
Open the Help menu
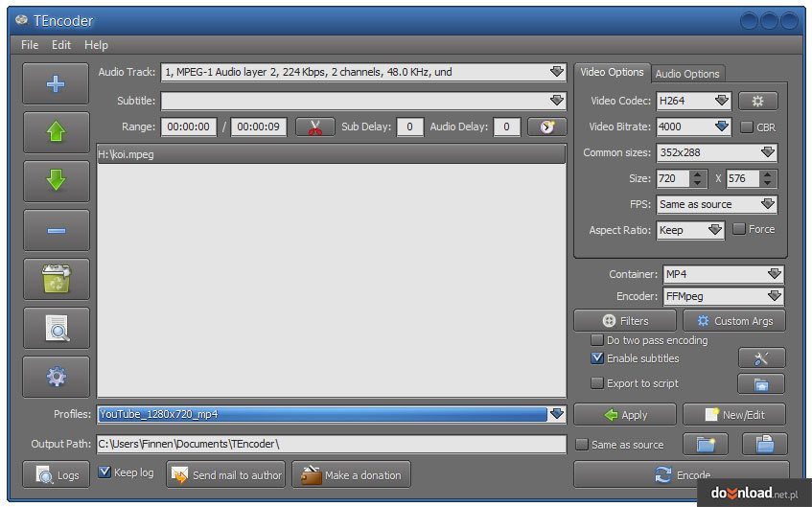click(96, 45)
